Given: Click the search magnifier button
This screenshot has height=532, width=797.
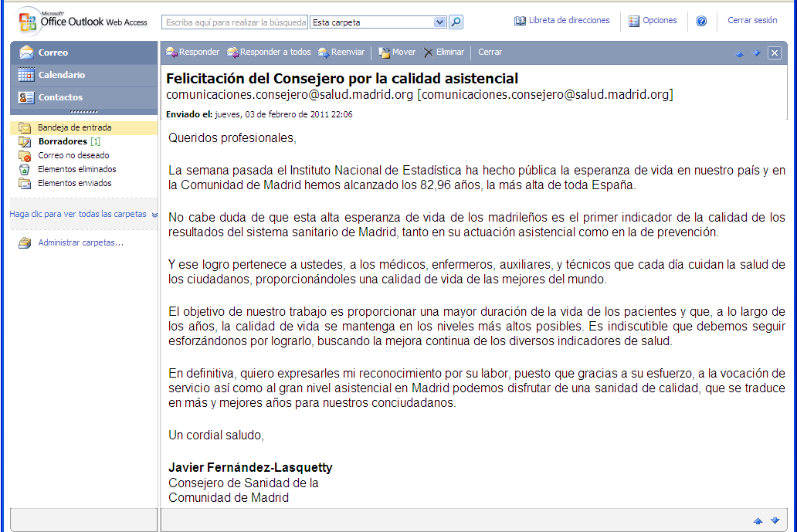Looking at the screenshot, I should pos(456,22).
